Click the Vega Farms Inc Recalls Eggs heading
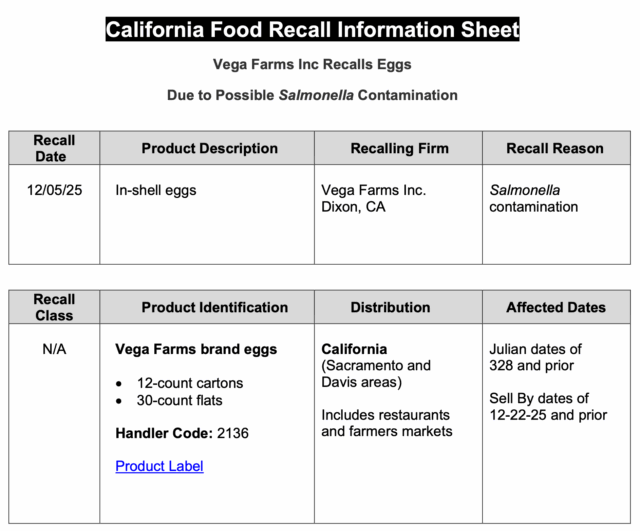The height and width of the screenshot is (531, 640). pos(312,64)
